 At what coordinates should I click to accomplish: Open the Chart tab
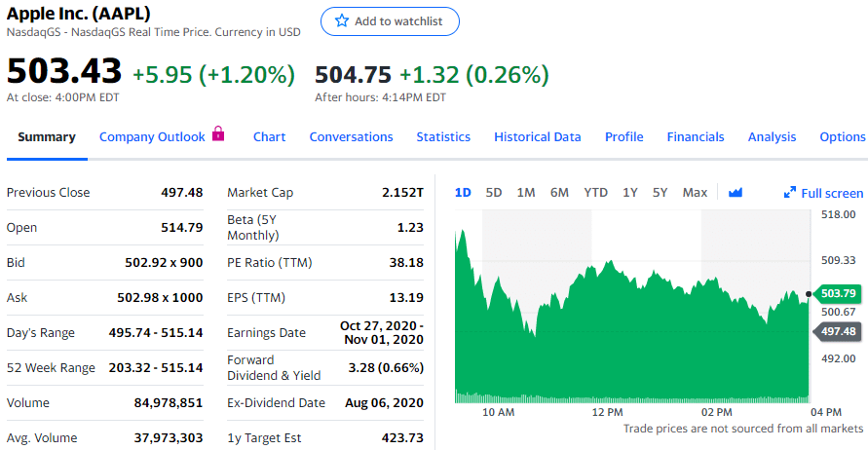[x=269, y=137]
